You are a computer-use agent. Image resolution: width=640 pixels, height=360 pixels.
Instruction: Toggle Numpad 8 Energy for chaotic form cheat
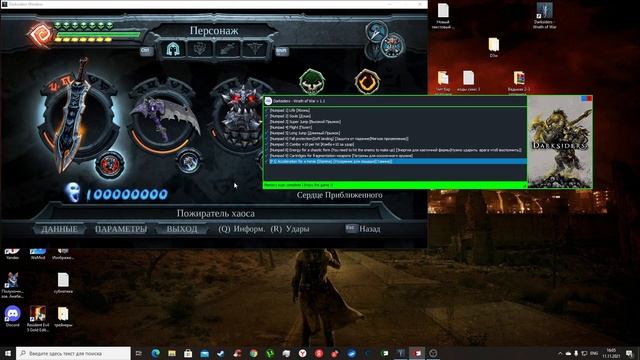395,150
